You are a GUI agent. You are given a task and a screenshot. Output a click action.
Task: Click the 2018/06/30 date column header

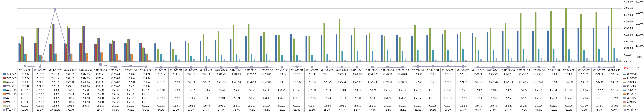(448, 70)
